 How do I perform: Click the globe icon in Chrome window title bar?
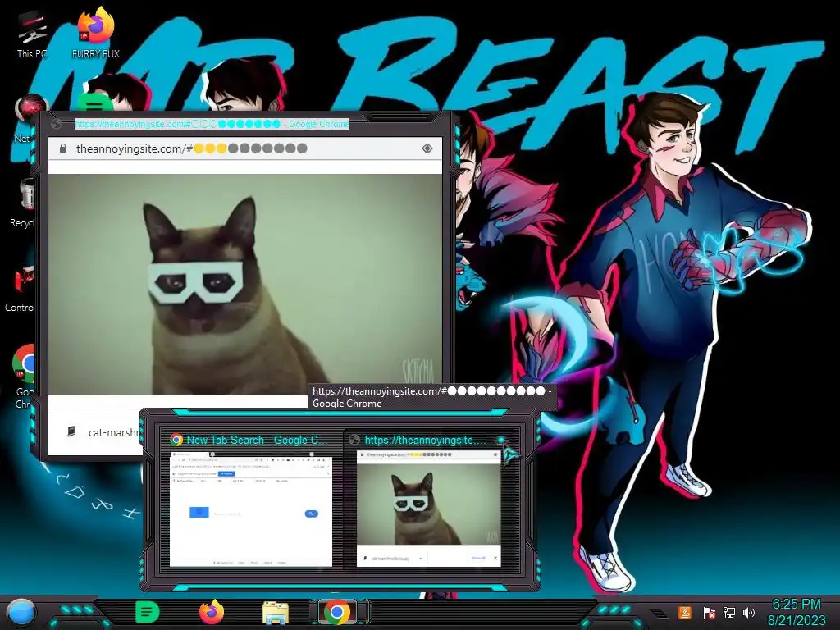(57, 125)
